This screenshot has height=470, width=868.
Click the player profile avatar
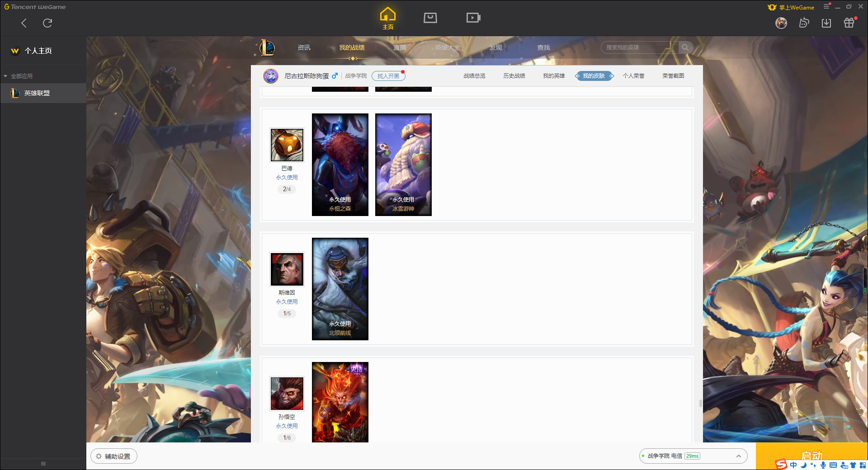point(271,76)
